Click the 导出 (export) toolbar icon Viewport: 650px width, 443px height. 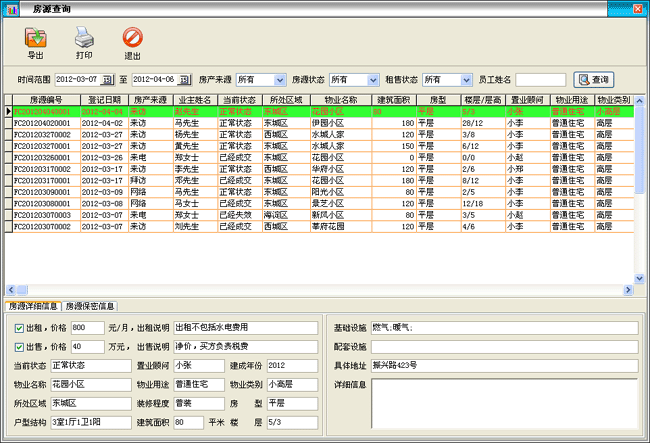coord(36,39)
